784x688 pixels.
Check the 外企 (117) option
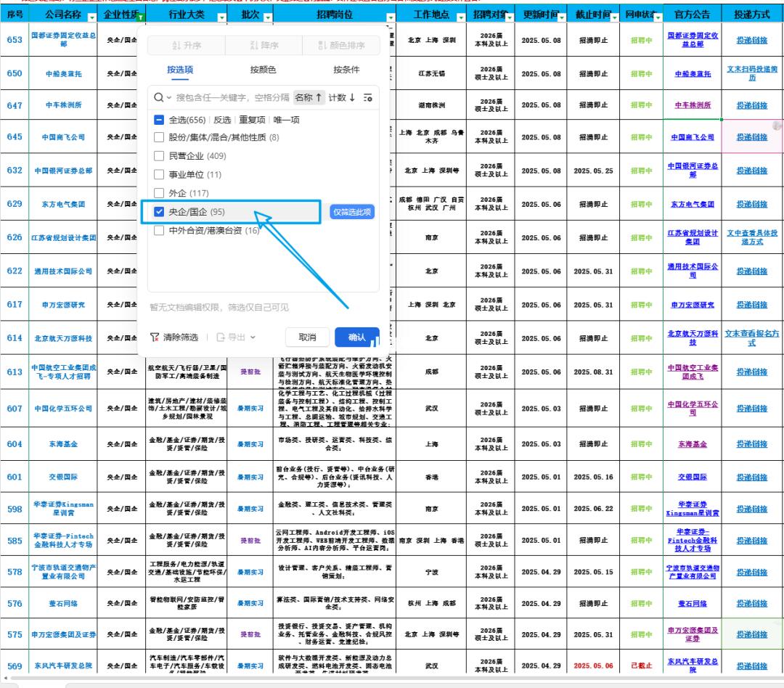(x=159, y=193)
